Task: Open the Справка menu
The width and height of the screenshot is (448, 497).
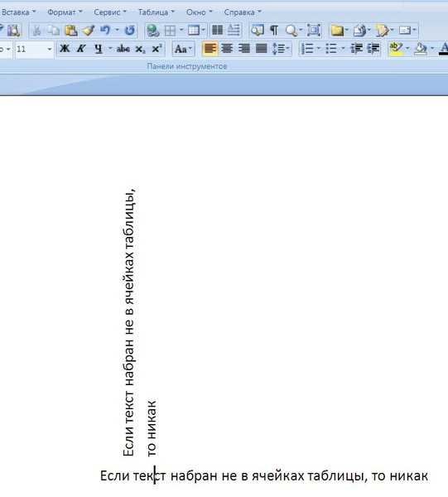Action: pyautogui.click(x=243, y=12)
